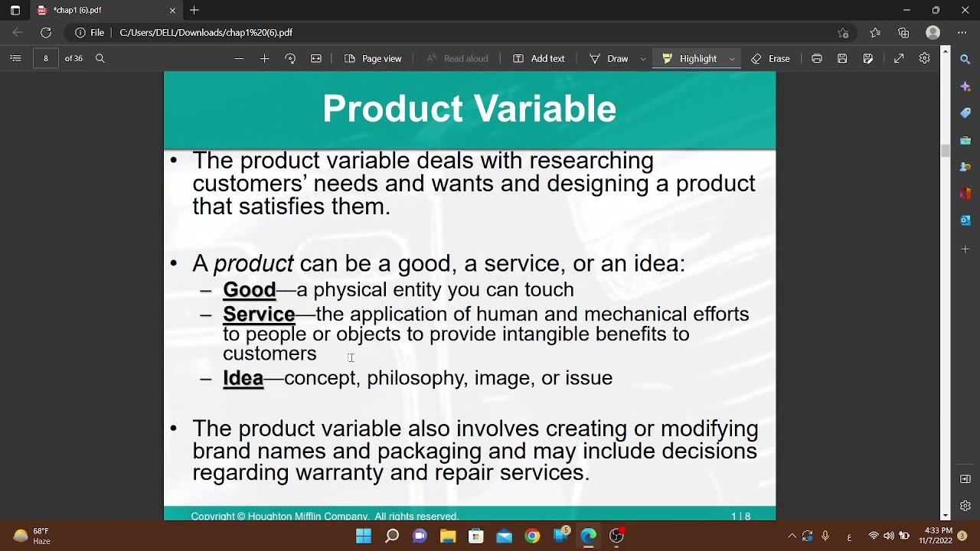Expand the Draw options dropdown arrow
The height and width of the screenshot is (551, 980).
(x=643, y=58)
